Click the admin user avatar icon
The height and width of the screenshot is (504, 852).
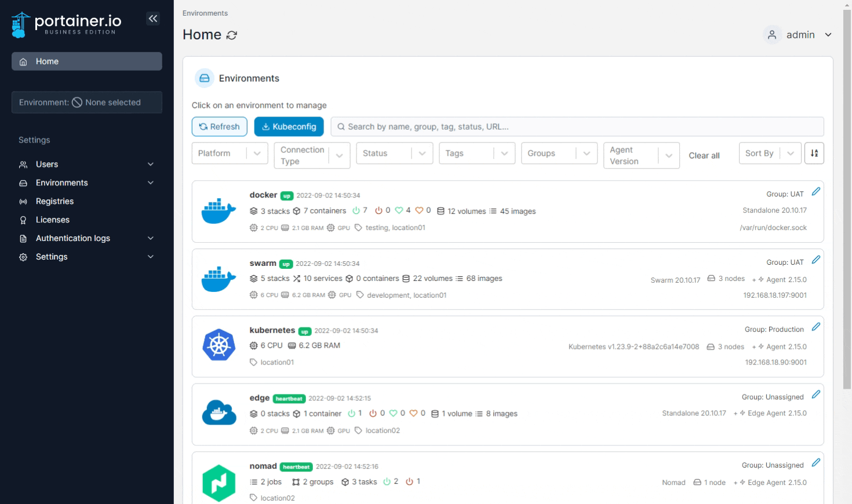772,35
